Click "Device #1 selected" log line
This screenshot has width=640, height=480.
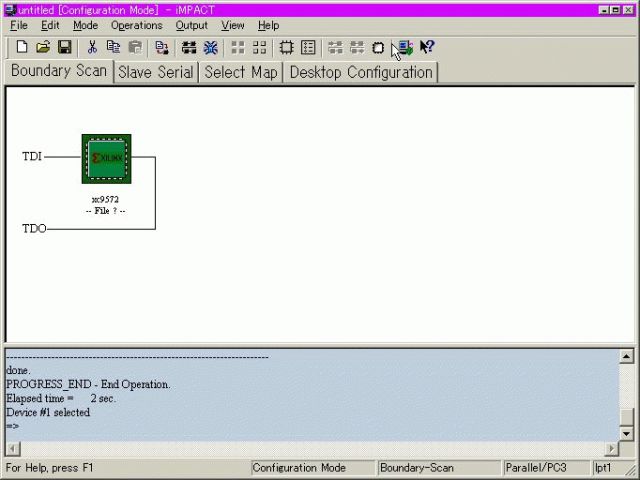(48, 412)
